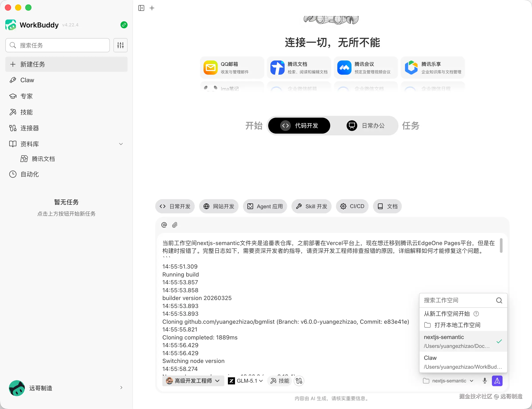Open 连接器 in the sidebar

click(66, 128)
